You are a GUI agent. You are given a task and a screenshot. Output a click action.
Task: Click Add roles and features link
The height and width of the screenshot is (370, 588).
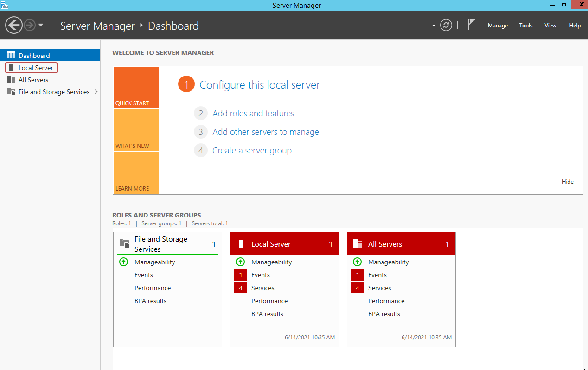pyautogui.click(x=253, y=113)
